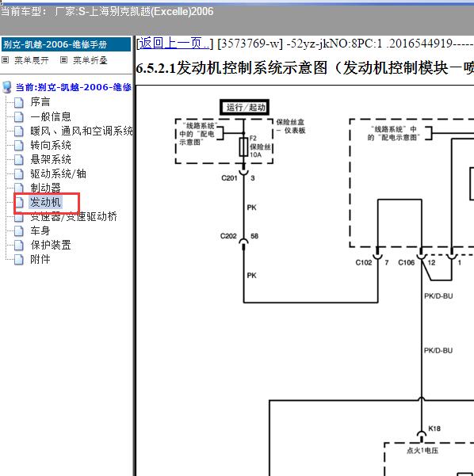This screenshot has width=474, height=476.
Task: Select the highlighted 发动机 entry
Action: tap(45, 202)
